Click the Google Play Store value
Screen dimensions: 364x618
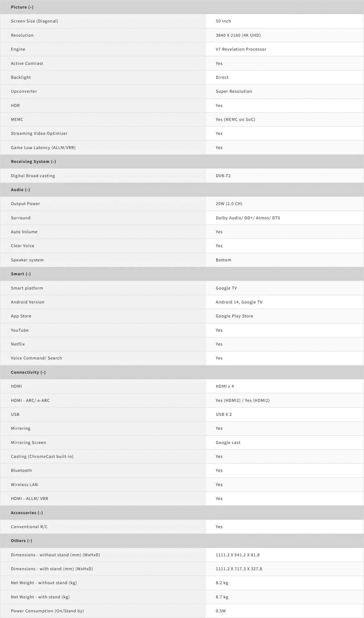click(x=234, y=316)
